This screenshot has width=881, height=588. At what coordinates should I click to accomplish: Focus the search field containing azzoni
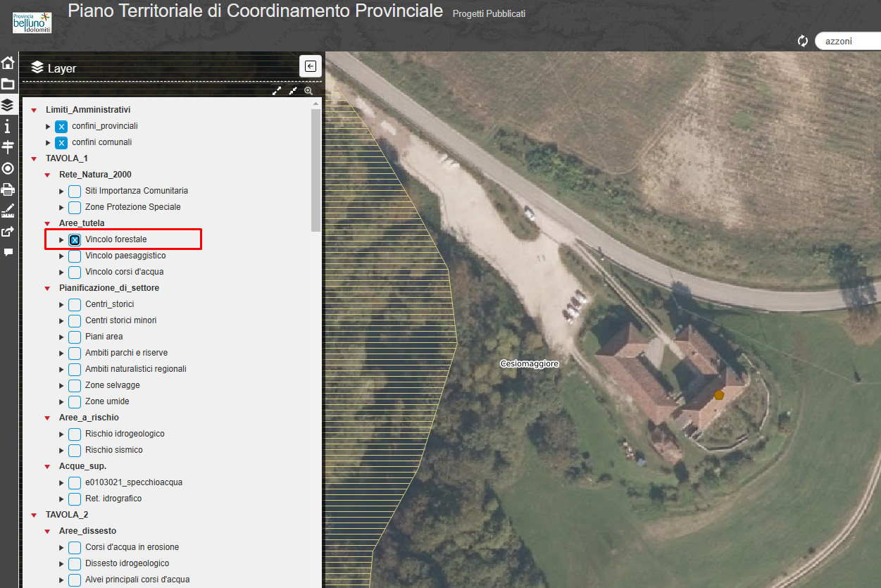(847, 41)
